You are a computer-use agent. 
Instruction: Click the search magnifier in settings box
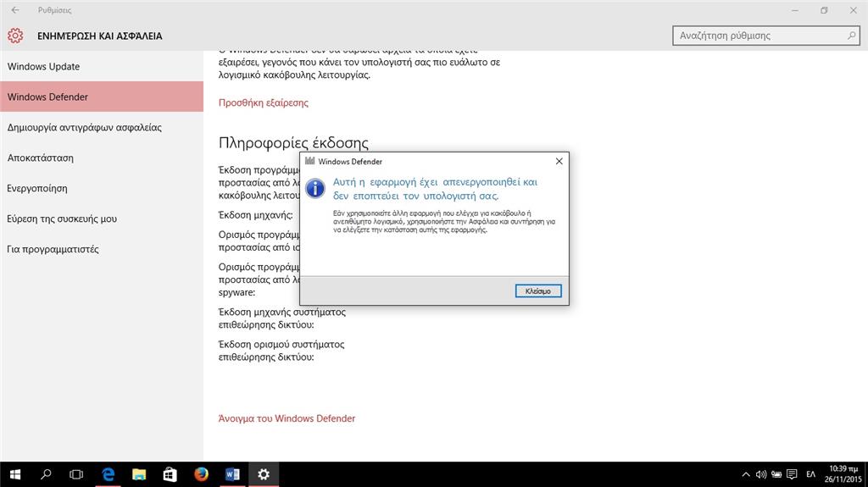tap(851, 36)
